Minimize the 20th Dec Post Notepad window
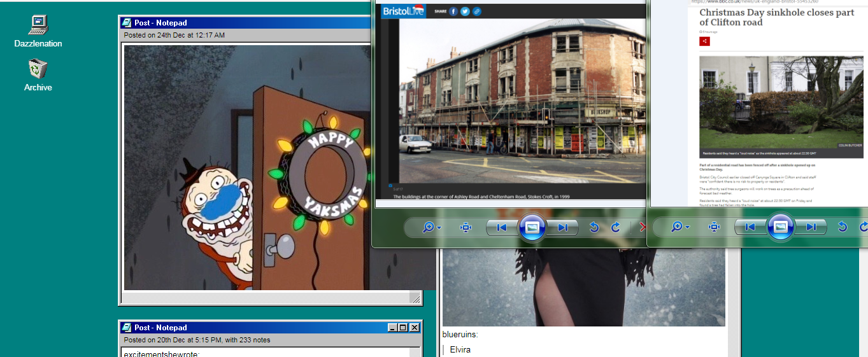 click(x=393, y=328)
